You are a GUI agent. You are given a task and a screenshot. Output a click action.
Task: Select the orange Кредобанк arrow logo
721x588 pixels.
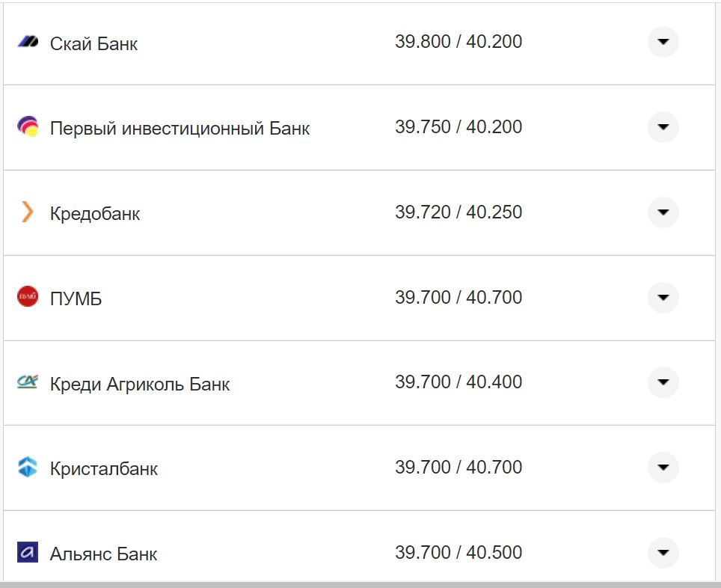click(28, 212)
